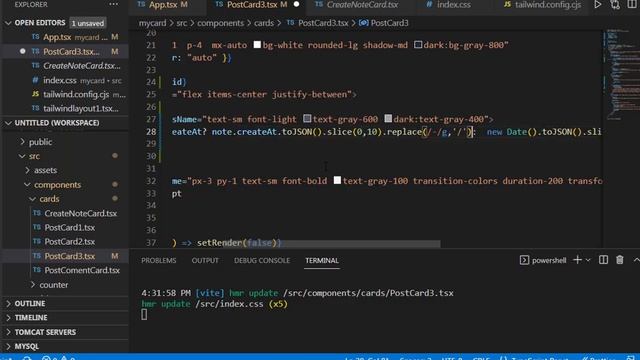The image size is (640, 360).
Task: Click unsaved dot on PostCard3.tsx tab
Action: point(297,4)
